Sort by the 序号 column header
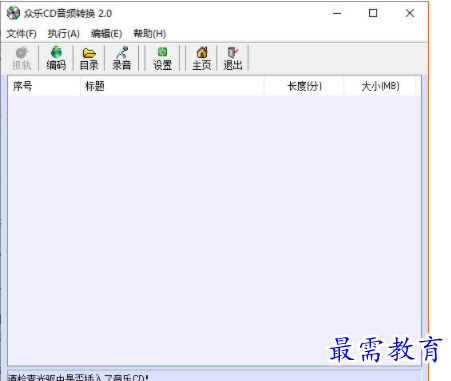Viewport: 451px width, 381px height. point(44,86)
